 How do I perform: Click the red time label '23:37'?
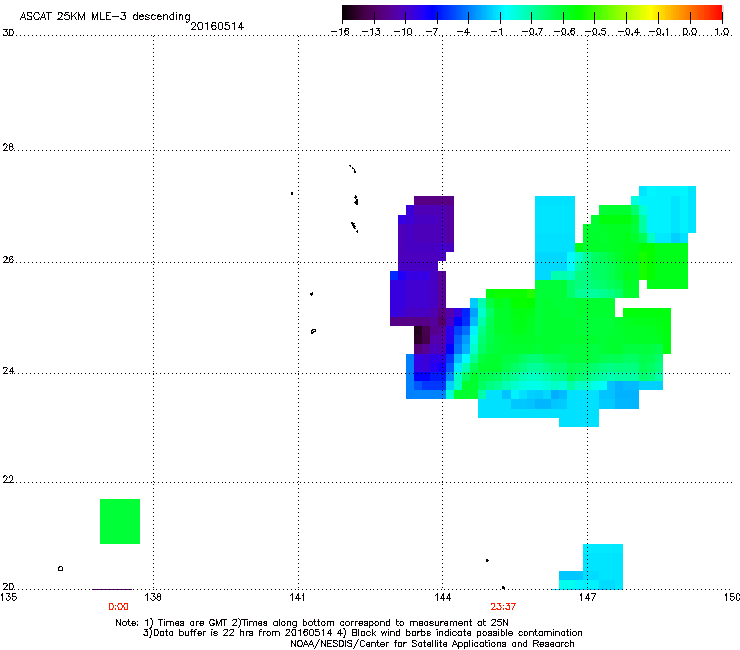tap(503, 607)
